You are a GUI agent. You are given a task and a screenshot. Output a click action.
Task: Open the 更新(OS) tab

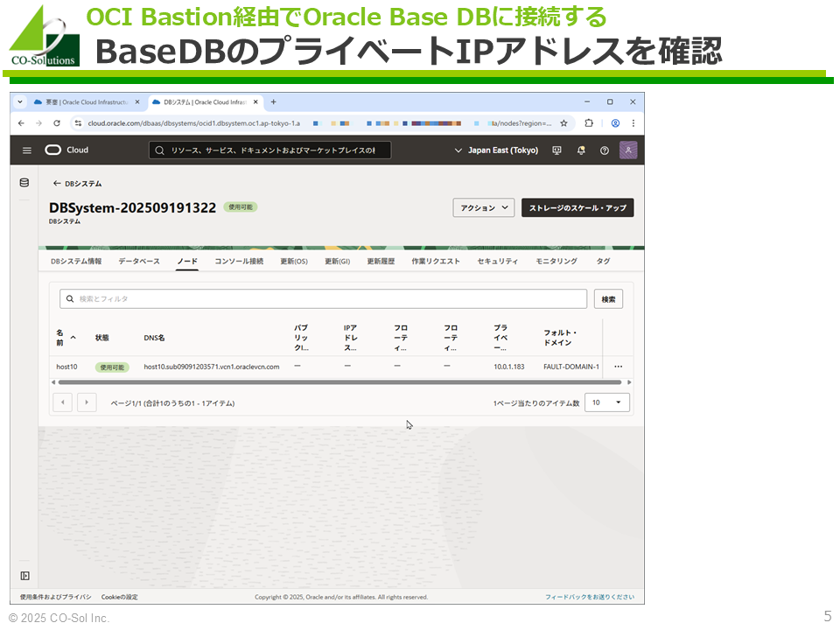294,262
